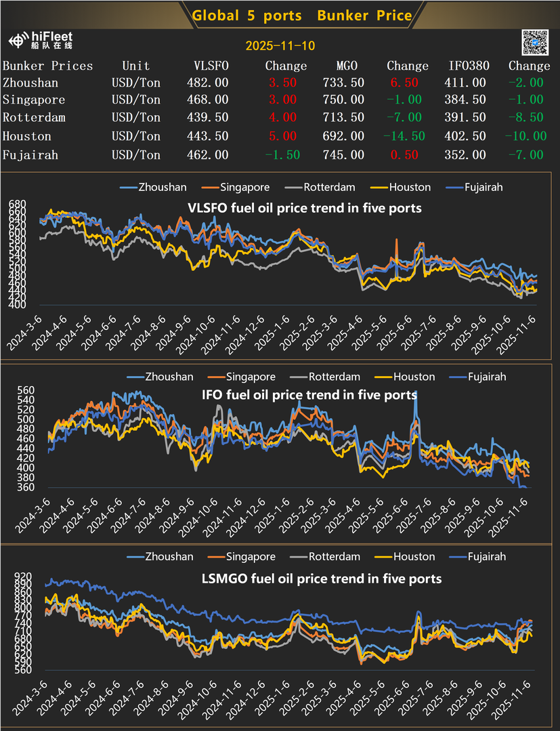Click Rotterdam IFO380 price 391.50
560x731 pixels.
(465, 118)
